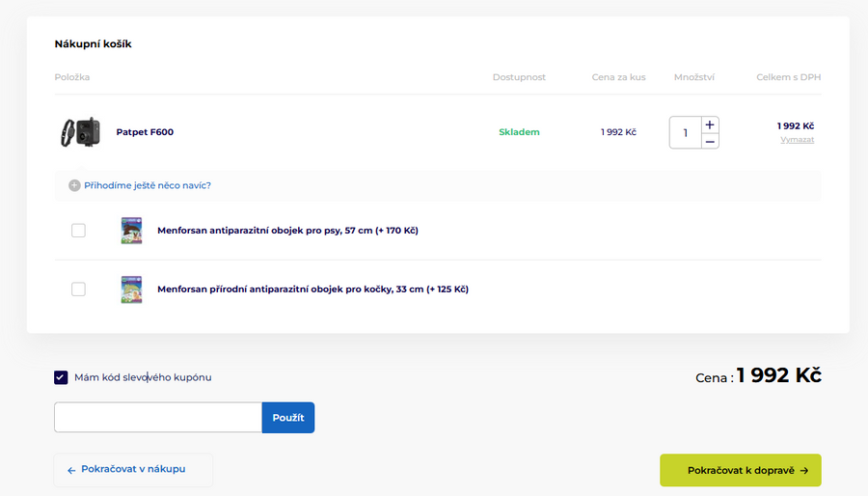Click the Patpet F600 product image
The width and height of the screenshot is (868, 496).
coord(78,132)
